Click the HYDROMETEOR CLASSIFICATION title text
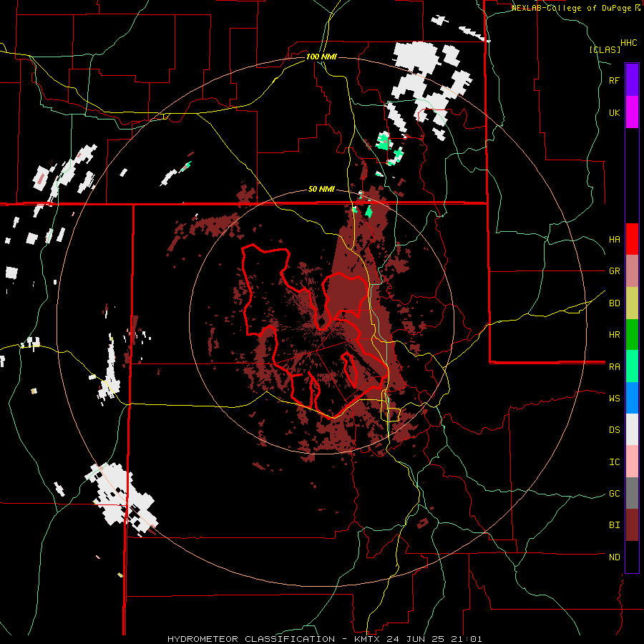Screen dimensions: 644x644 tap(251, 639)
